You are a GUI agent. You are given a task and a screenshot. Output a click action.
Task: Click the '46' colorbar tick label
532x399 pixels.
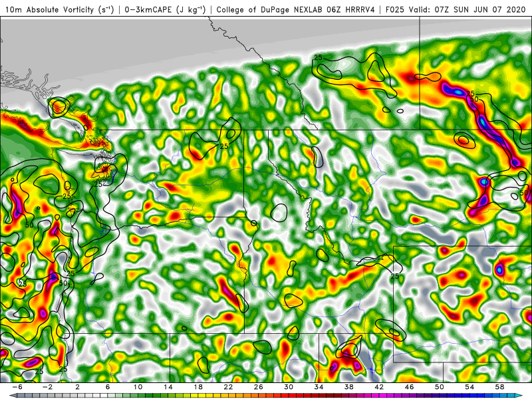coord(410,387)
